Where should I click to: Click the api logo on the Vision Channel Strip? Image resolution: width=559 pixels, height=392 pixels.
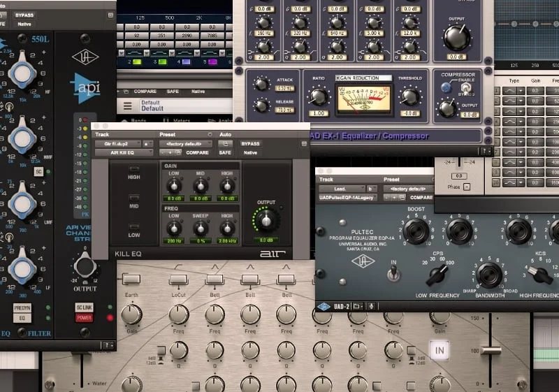point(85,88)
